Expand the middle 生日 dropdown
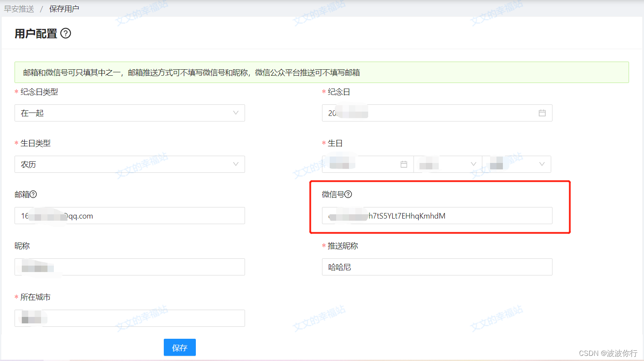The image size is (644, 361). click(448, 164)
